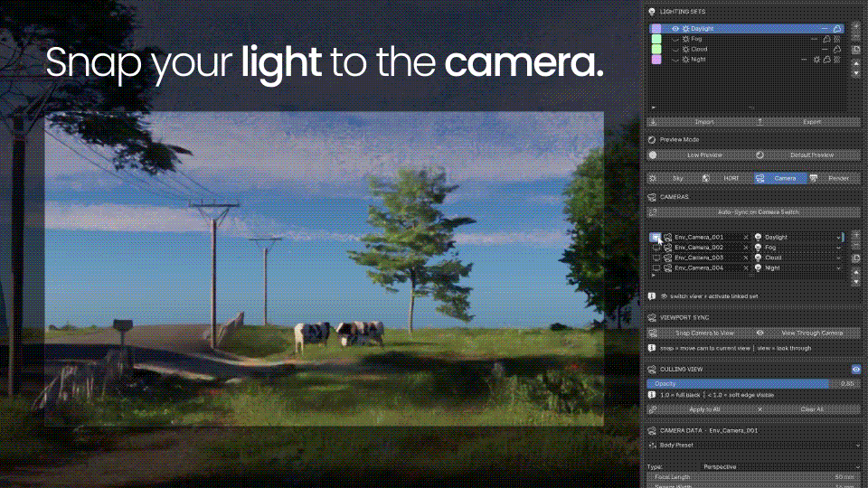868x488 pixels.
Task: Click the fog icon in Fog row
Action: click(x=837, y=39)
